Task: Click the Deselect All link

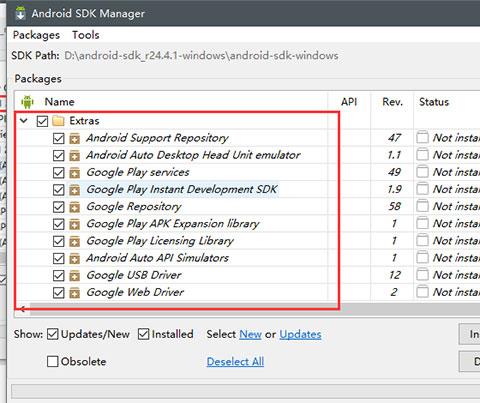Action: [x=235, y=362]
